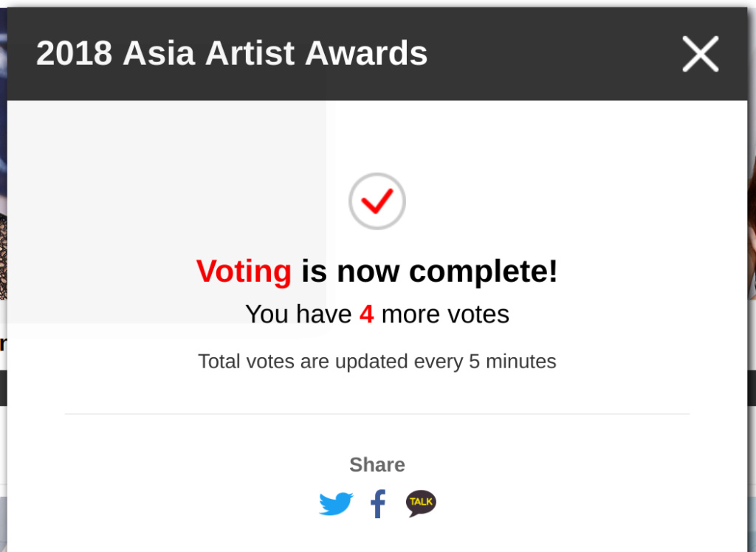This screenshot has width=756, height=552.
Task: Click the dark header bar of the dialog
Action: [377, 54]
